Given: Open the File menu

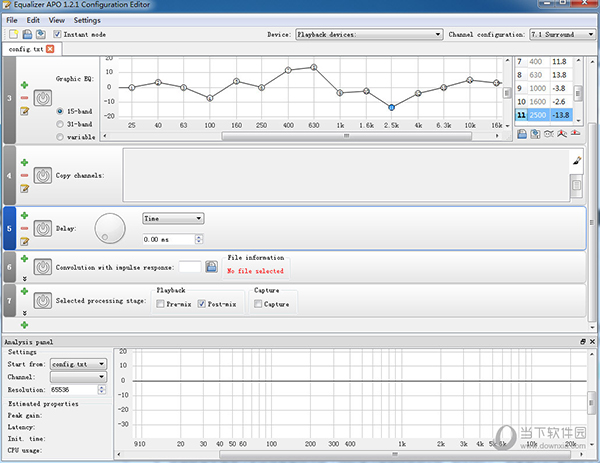Looking at the screenshot, I should coord(12,20).
